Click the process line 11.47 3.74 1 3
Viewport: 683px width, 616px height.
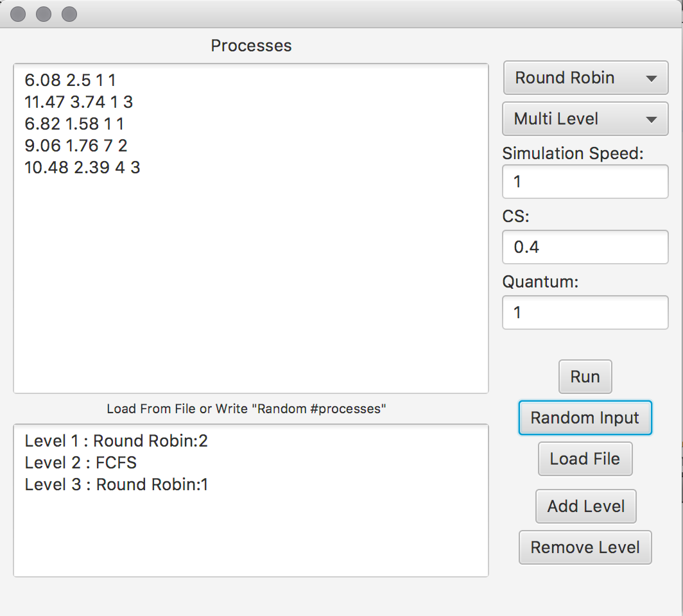point(79,102)
